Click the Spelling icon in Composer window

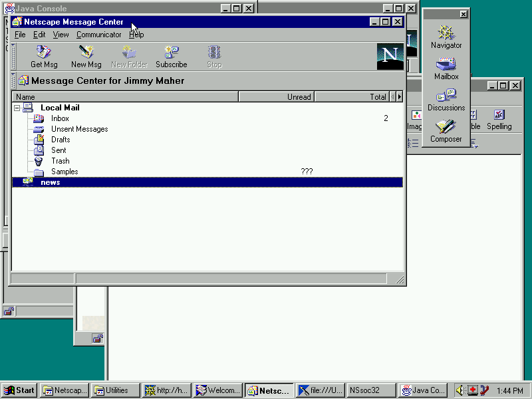[x=499, y=115]
